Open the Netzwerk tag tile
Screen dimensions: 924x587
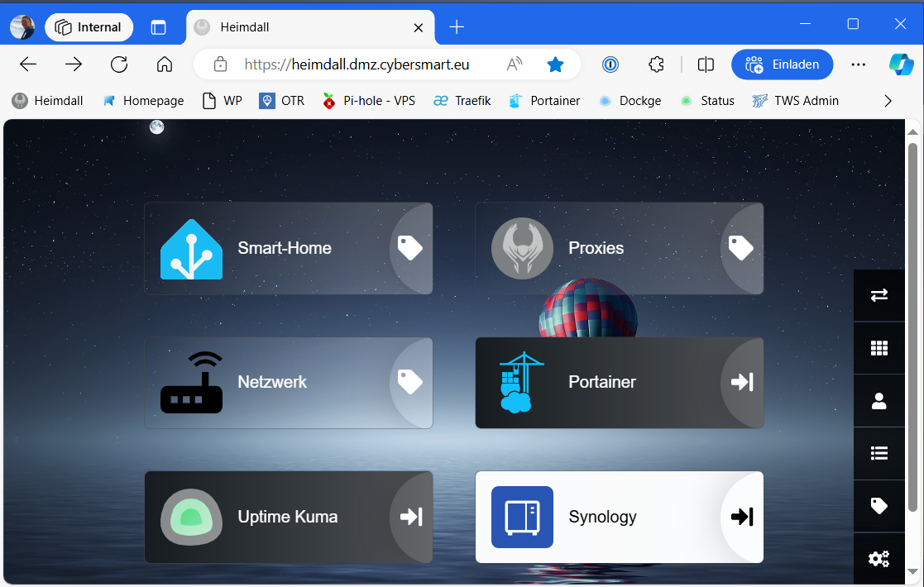[289, 383]
